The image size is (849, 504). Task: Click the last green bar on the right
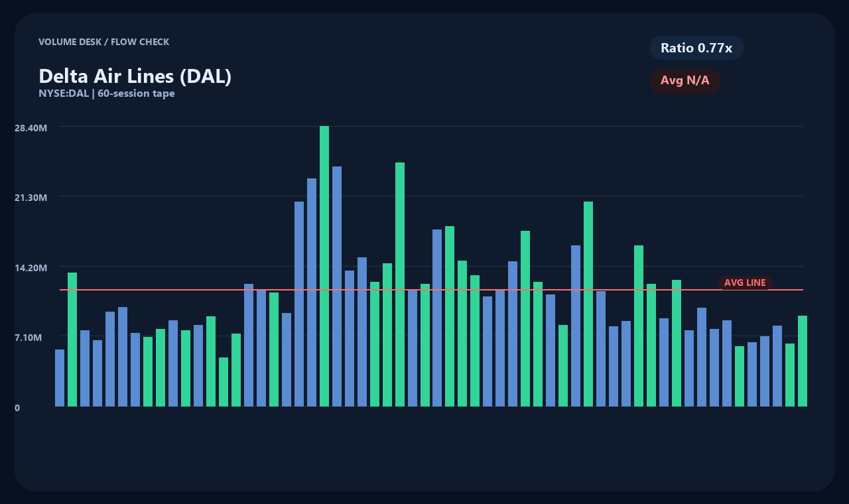point(803,361)
